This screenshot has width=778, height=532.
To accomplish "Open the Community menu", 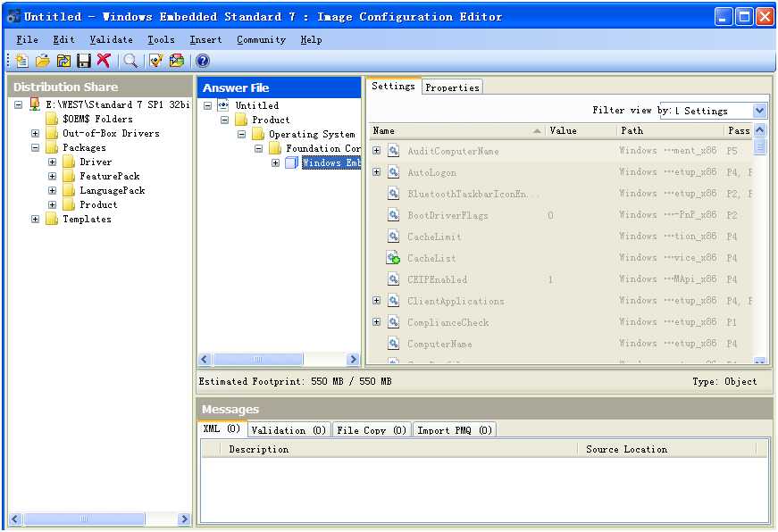I will click(x=261, y=39).
